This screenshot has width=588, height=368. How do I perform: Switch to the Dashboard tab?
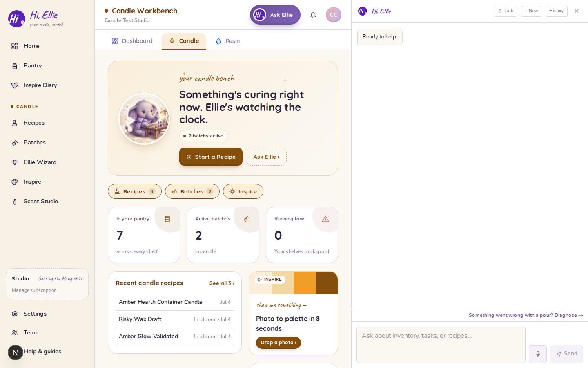pos(132,41)
